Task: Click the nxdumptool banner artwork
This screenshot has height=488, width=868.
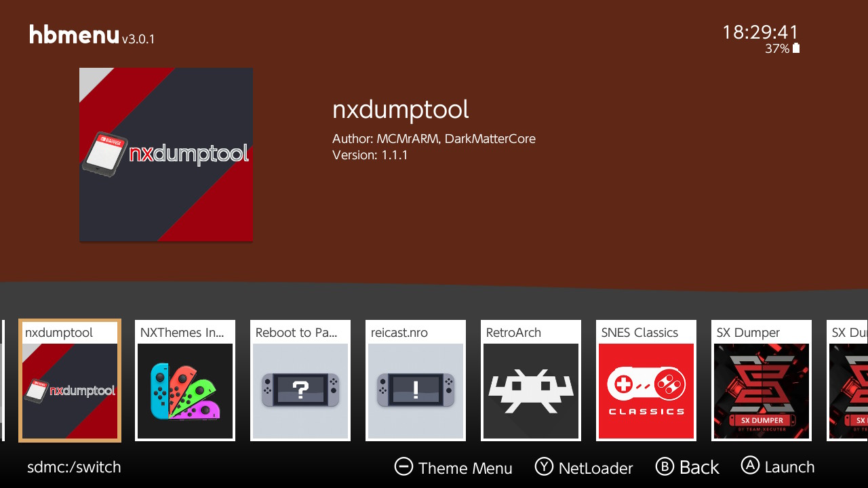Action: point(165,154)
